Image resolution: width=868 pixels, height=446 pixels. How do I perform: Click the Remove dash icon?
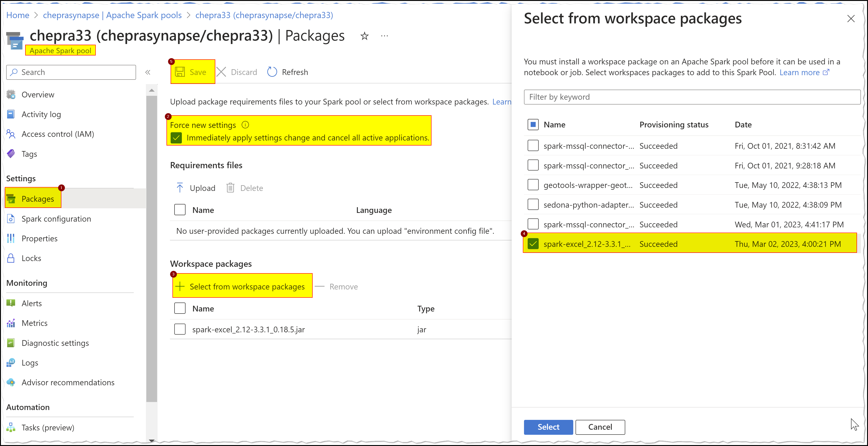click(x=319, y=286)
